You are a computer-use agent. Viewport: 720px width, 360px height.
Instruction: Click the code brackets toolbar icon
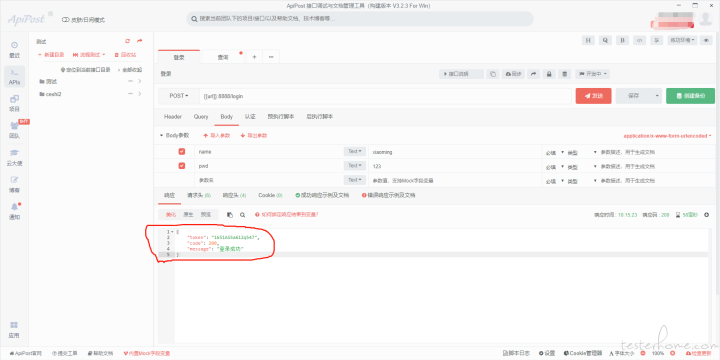point(639,40)
